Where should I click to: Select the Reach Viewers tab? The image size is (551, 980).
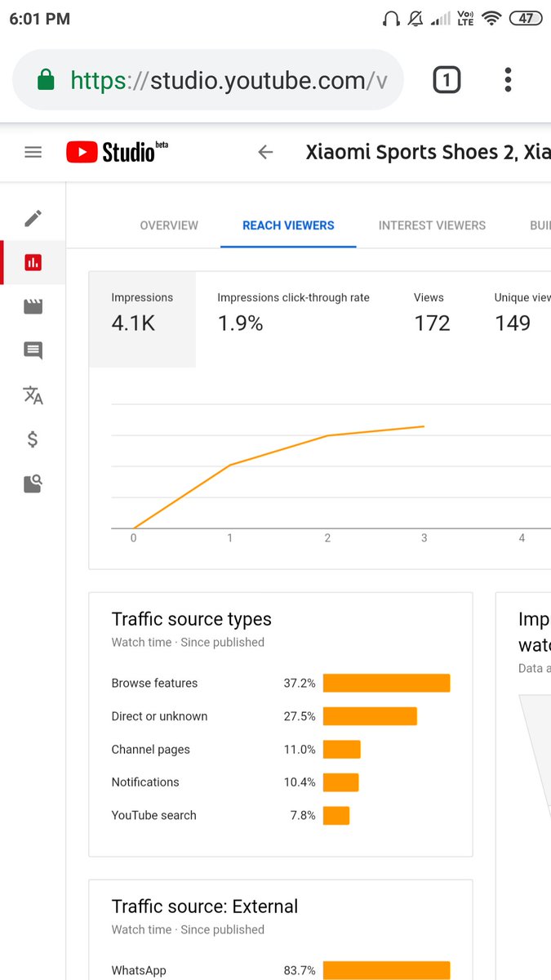[x=288, y=225]
